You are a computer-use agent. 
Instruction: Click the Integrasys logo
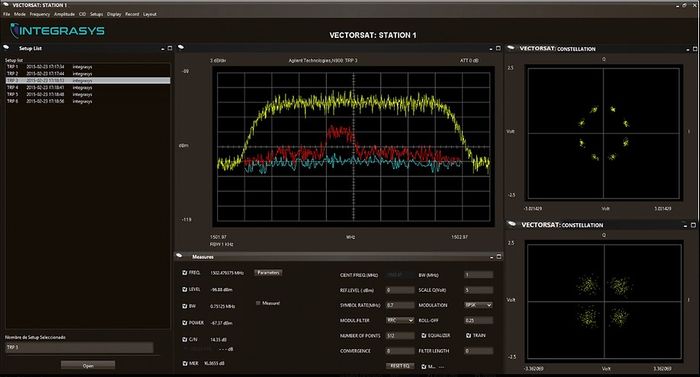click(x=57, y=30)
